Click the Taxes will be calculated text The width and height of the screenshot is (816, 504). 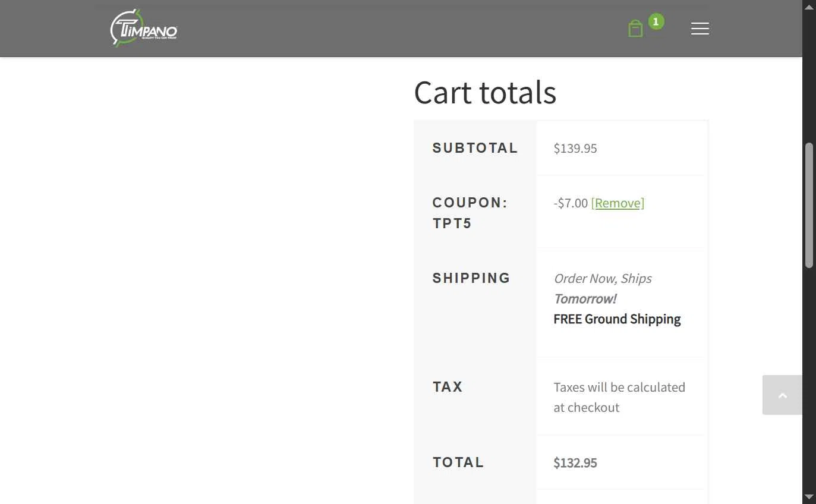619,398
